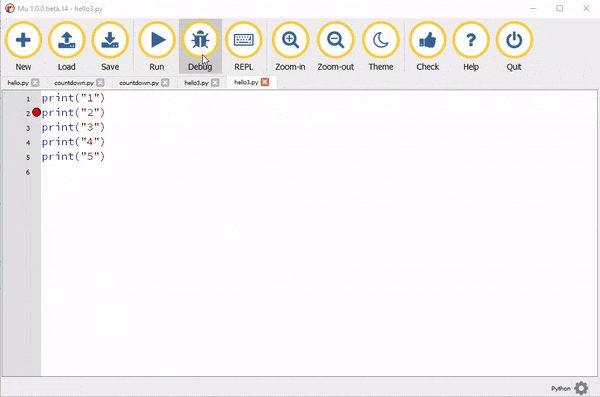Close active tab with red X
Viewport: 600px width, 397px height.
[265, 82]
